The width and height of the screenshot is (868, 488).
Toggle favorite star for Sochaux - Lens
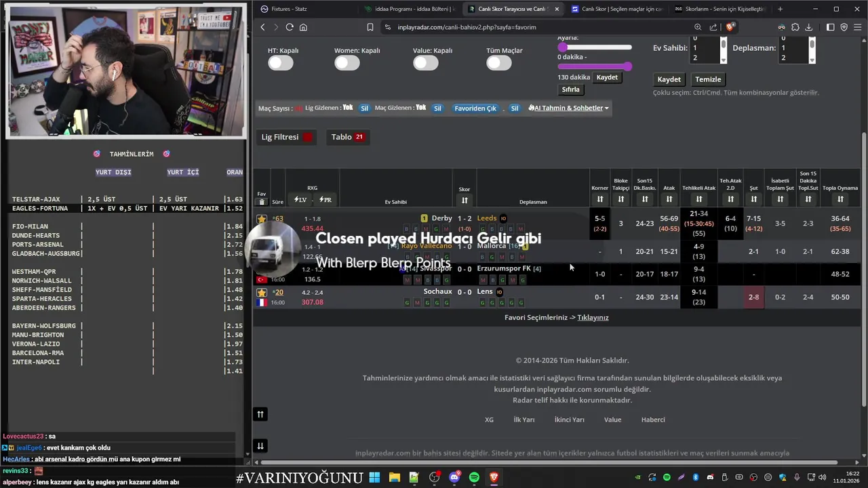[262, 293]
